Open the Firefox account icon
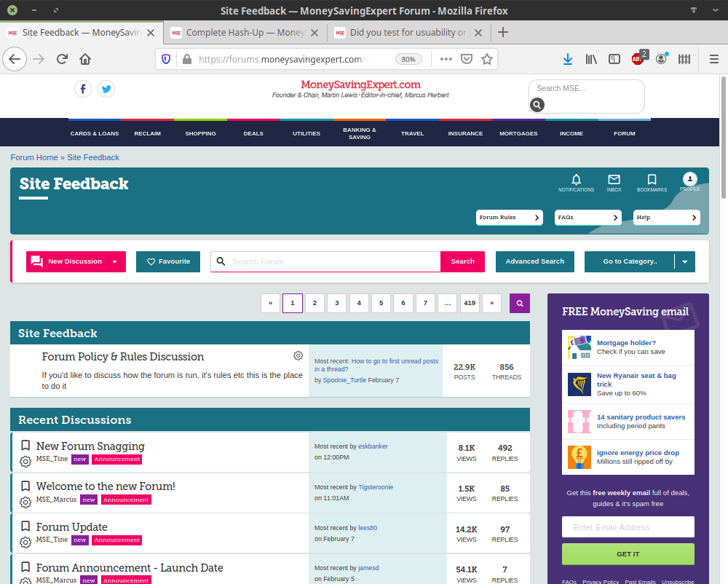The width and height of the screenshot is (728, 584). click(661, 58)
